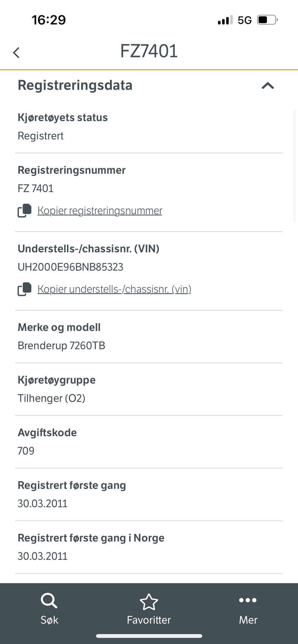The width and height of the screenshot is (298, 644).
Task: Open the Søk tab
Action: pos(49,609)
